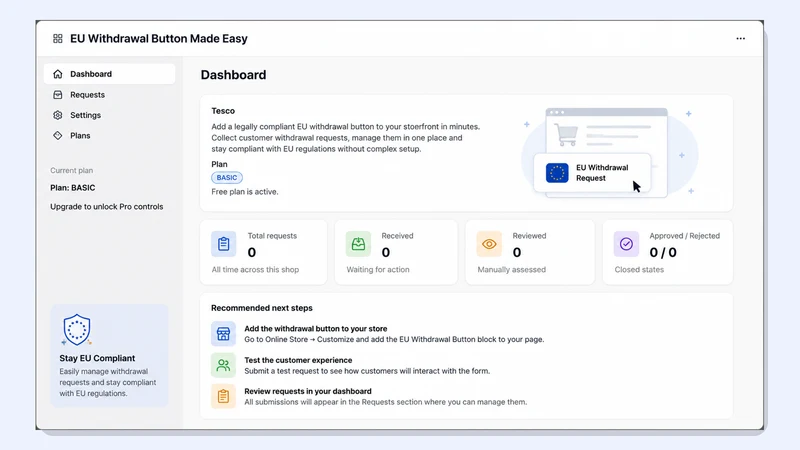
Task: Click the Total requests value 0
Action: (252, 253)
